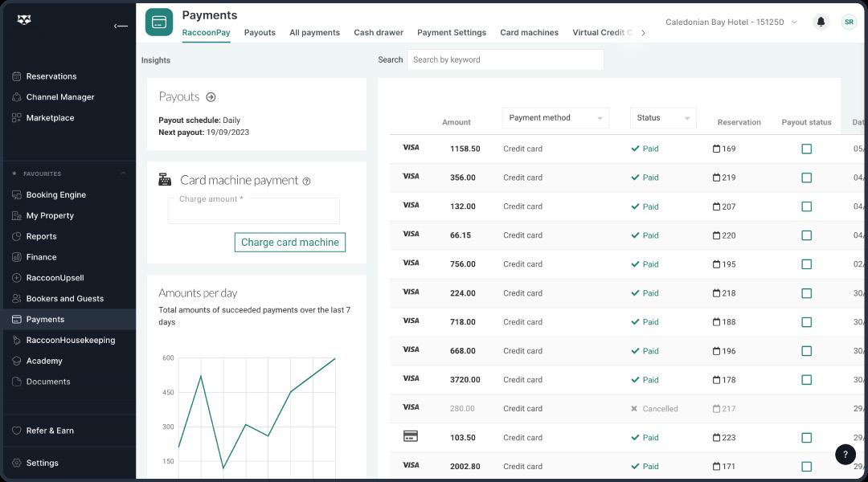Go to RaccoonHousekeeping in the sidebar

(x=70, y=341)
